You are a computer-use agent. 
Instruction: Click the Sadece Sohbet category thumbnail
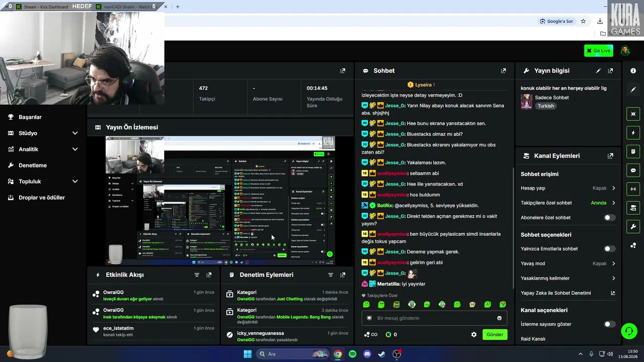pos(526,102)
